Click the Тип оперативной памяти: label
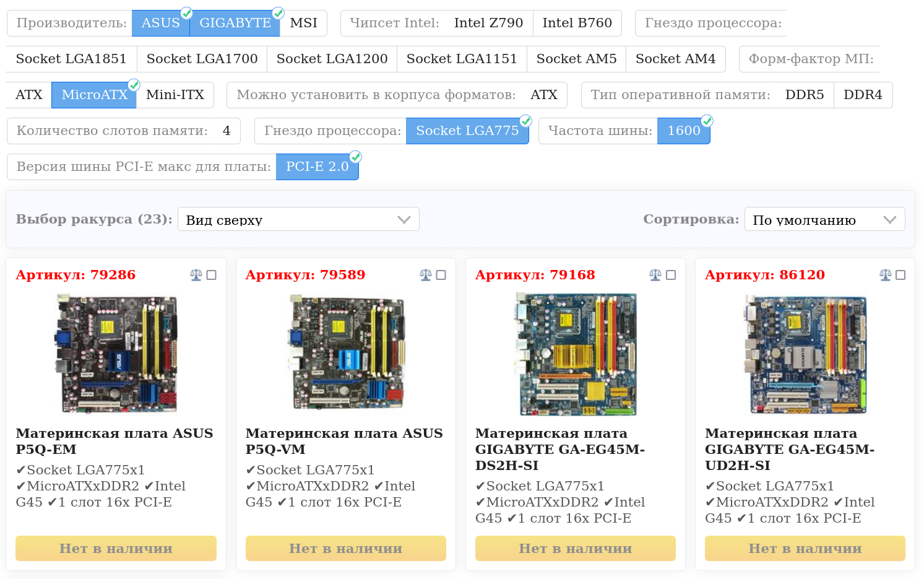 click(x=681, y=95)
